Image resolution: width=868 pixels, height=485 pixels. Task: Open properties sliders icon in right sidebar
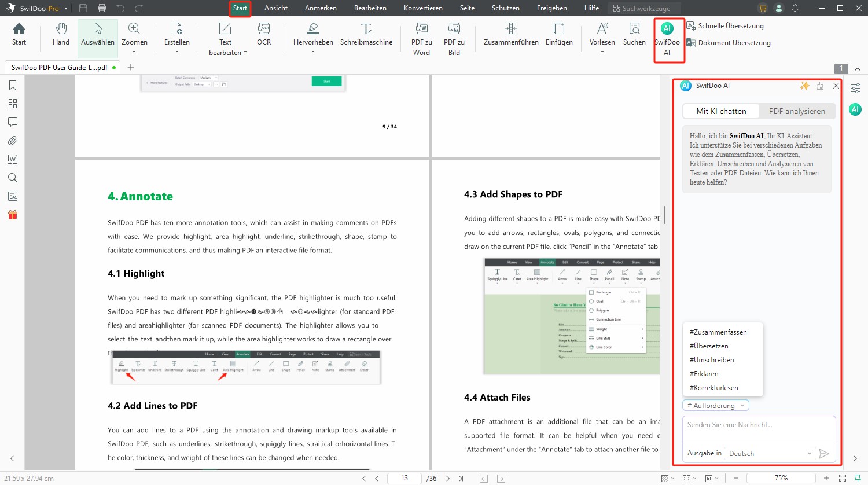click(x=855, y=89)
